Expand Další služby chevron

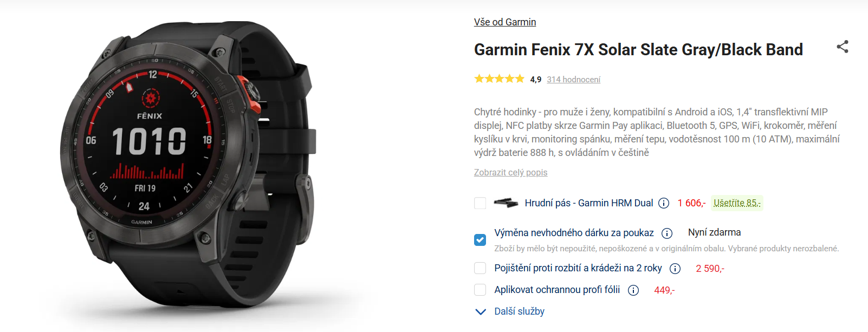(x=481, y=311)
